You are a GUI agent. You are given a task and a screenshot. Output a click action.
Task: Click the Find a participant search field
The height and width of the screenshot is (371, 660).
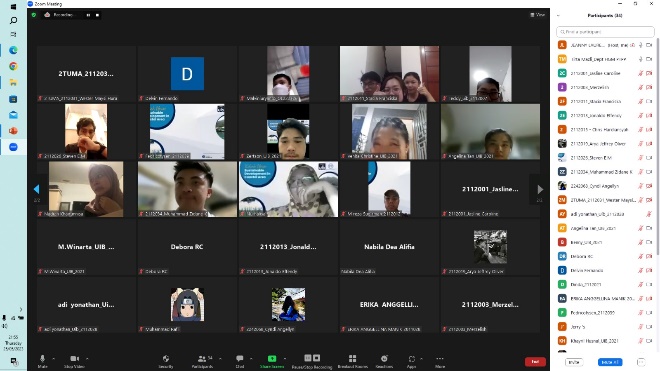(x=605, y=32)
